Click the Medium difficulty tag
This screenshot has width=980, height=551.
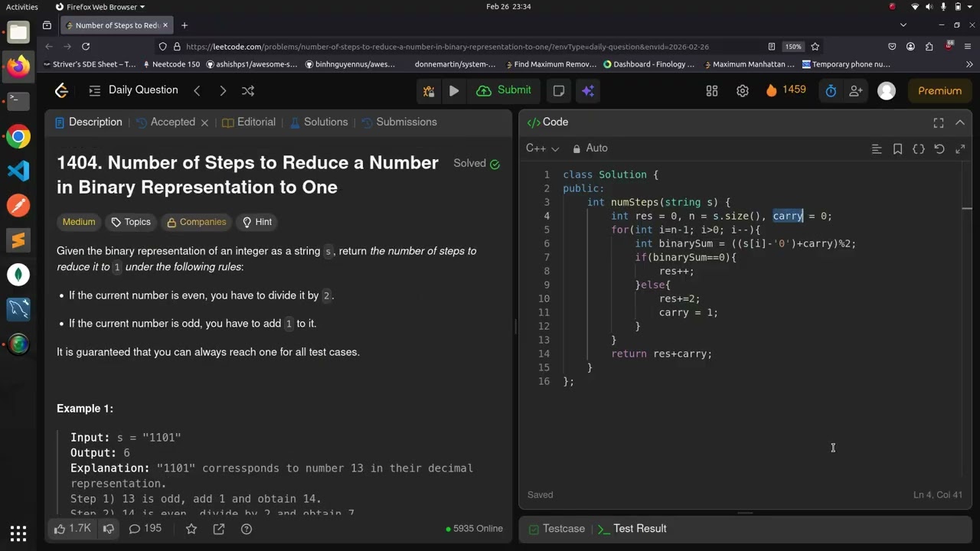[79, 222]
